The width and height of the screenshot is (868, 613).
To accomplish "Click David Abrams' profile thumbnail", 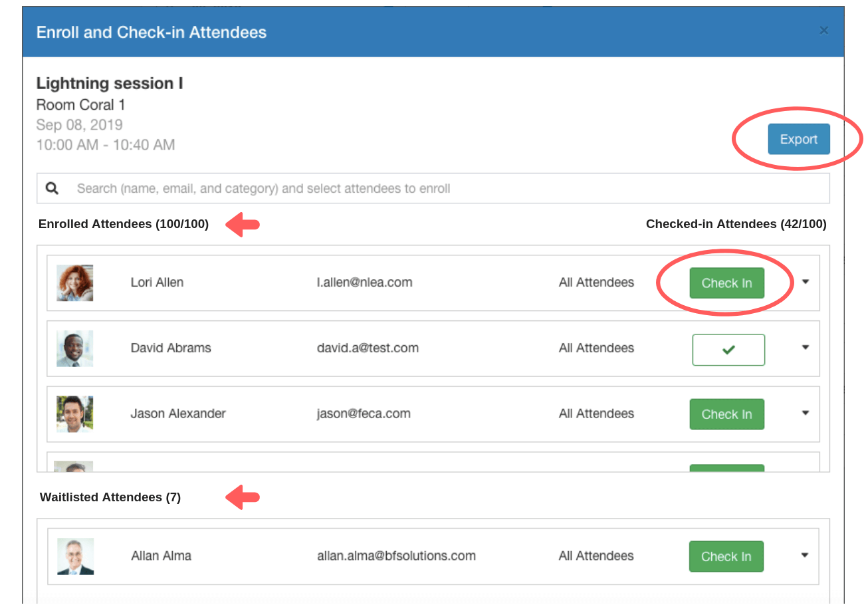I will [x=74, y=348].
